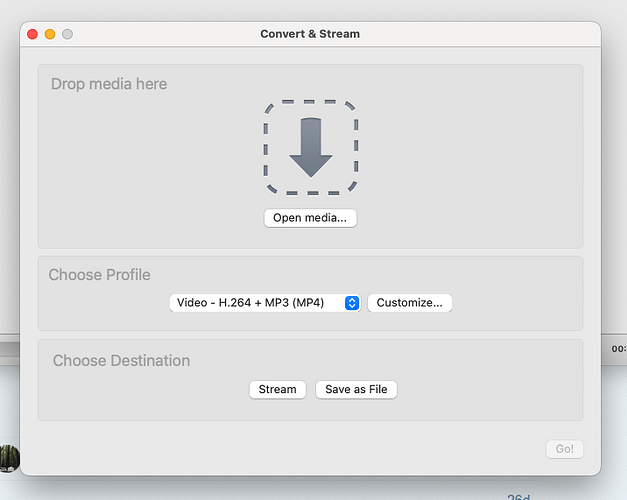Click the Choose Profile heading
The width and height of the screenshot is (627, 500).
(x=100, y=275)
